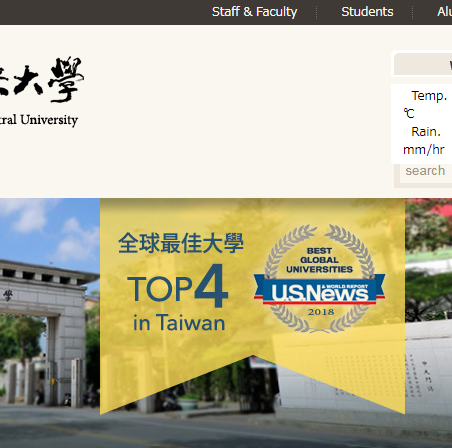
Task: Click the 'University' English name text
Action: click(49, 120)
